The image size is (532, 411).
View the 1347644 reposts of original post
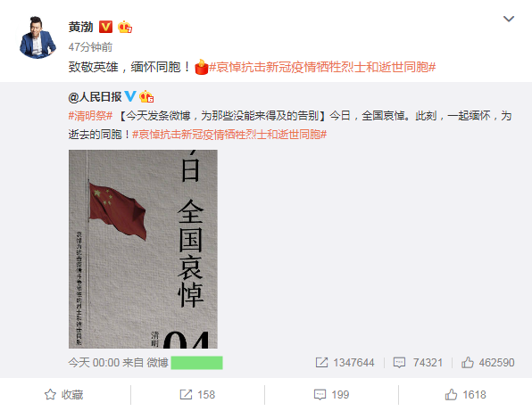click(x=345, y=363)
